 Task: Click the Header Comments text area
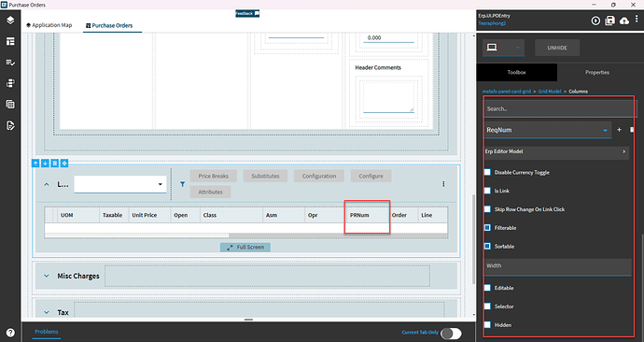(x=388, y=97)
